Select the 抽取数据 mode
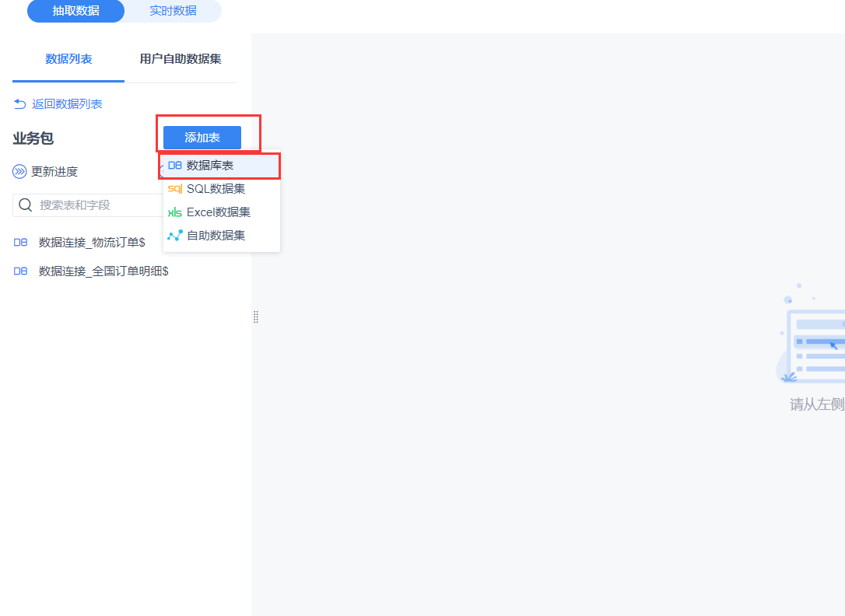This screenshot has width=845, height=616. click(75, 11)
